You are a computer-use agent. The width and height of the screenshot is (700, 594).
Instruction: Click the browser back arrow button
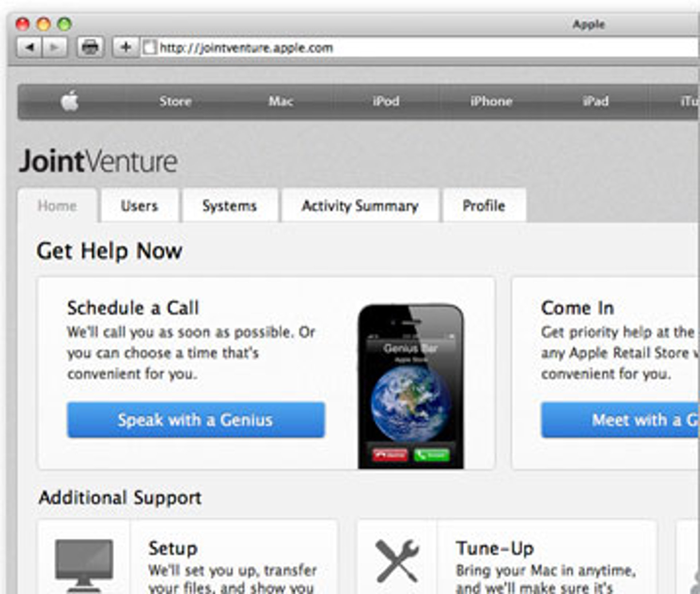pos(30,47)
